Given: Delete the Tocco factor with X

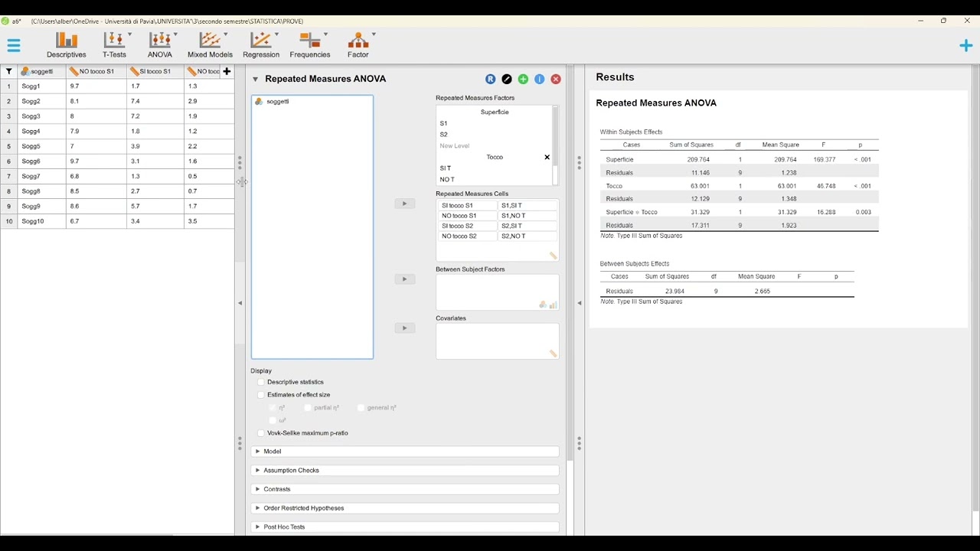Looking at the screenshot, I should tap(547, 157).
